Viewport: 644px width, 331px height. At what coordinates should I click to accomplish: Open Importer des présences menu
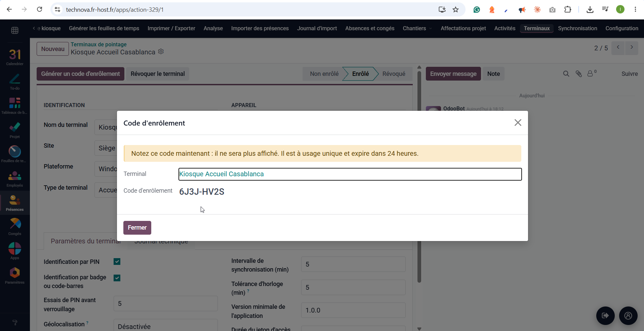(260, 29)
